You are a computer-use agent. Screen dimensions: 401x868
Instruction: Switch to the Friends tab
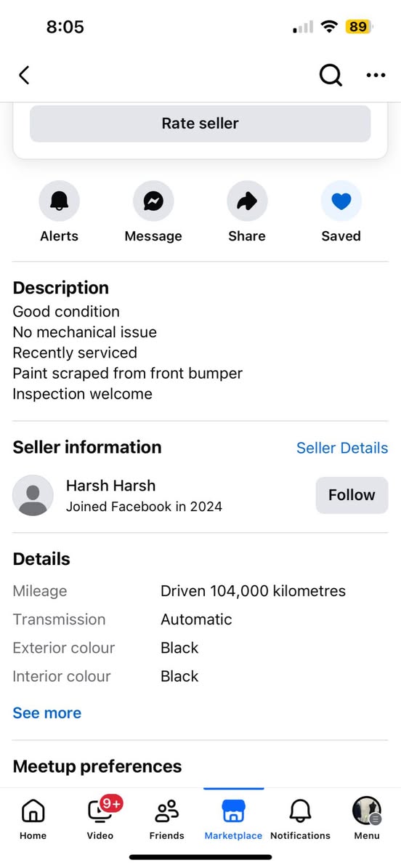[166, 819]
